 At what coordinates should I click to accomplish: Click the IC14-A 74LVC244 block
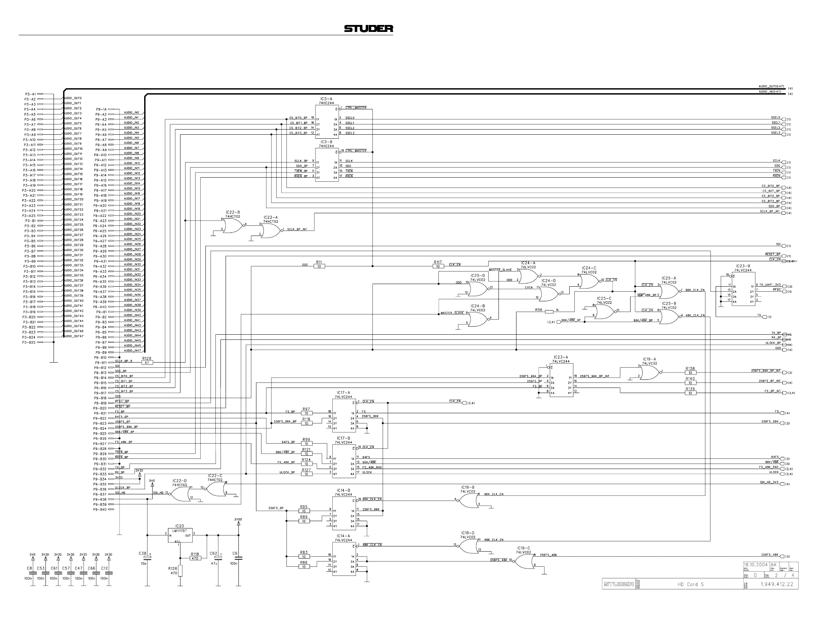[344, 559]
